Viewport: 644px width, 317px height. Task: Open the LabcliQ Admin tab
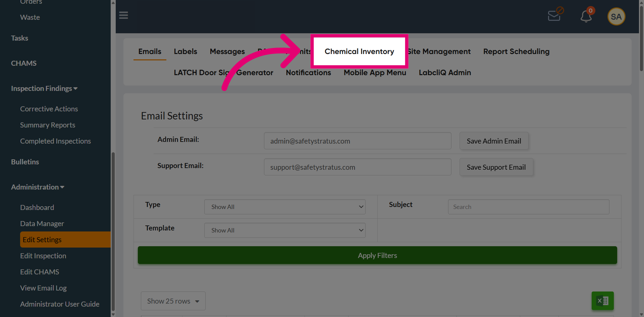[445, 72]
